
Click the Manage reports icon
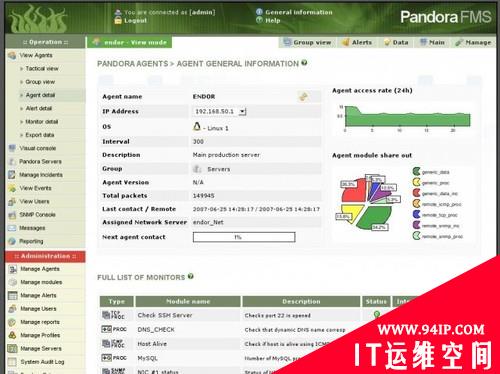pyautogui.click(x=12, y=322)
